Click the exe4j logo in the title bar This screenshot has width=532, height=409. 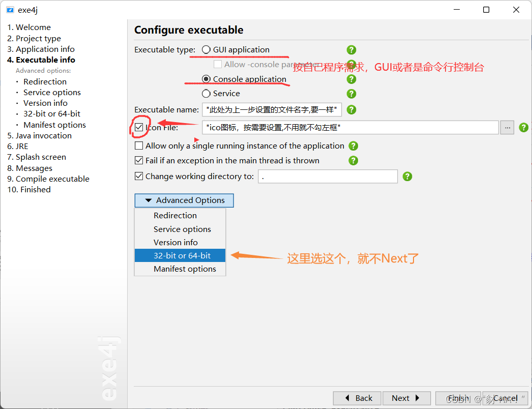point(10,9)
